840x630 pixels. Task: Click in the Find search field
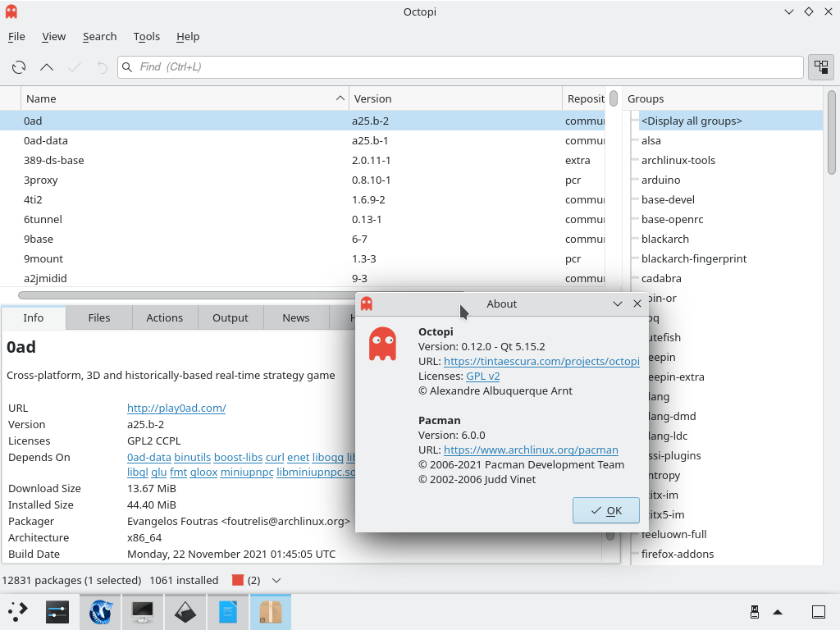pyautogui.click(x=461, y=67)
